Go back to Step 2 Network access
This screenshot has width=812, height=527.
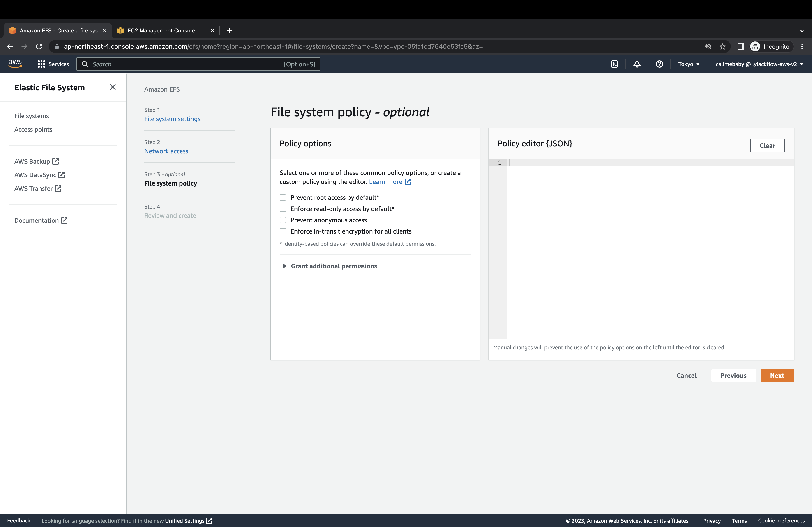click(x=166, y=151)
